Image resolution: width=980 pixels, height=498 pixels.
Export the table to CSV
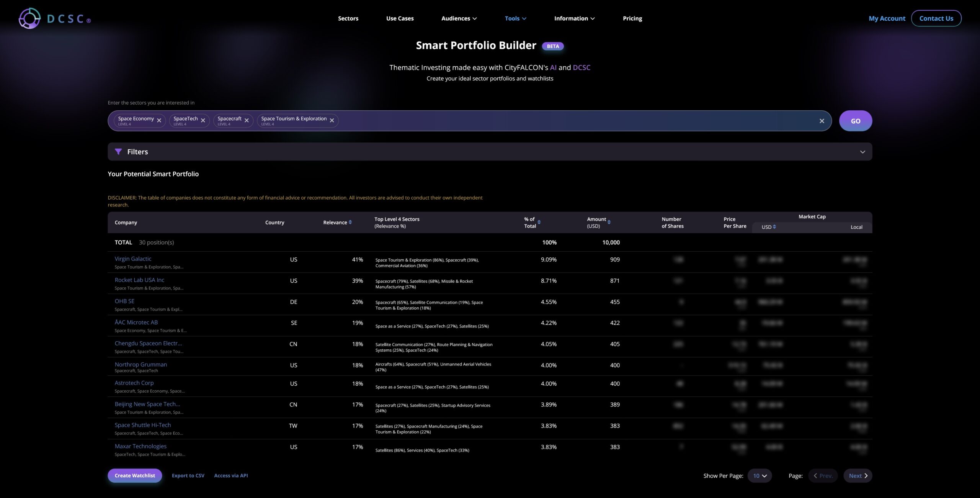coord(188,476)
